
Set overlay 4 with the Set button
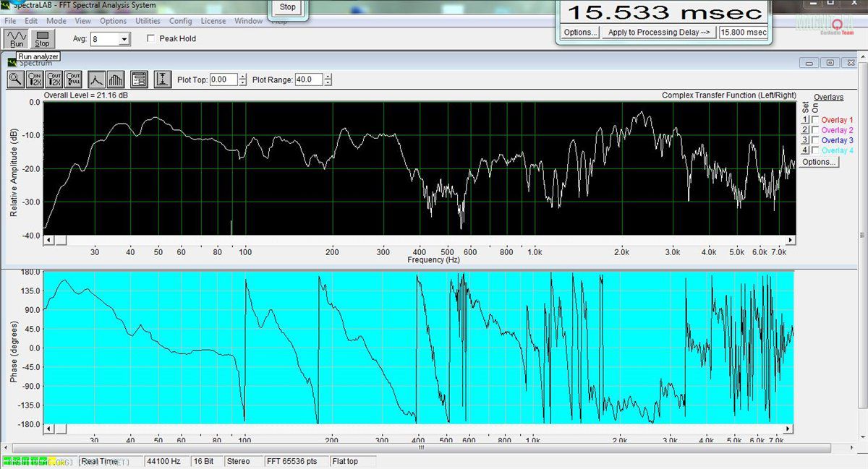[x=806, y=150]
